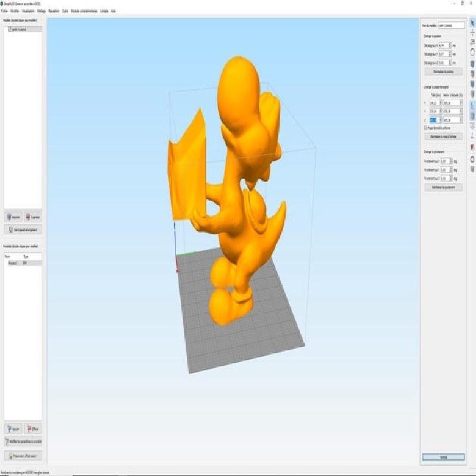Open the Maillage menu
The height and width of the screenshot is (476, 476).
pyautogui.click(x=41, y=11)
